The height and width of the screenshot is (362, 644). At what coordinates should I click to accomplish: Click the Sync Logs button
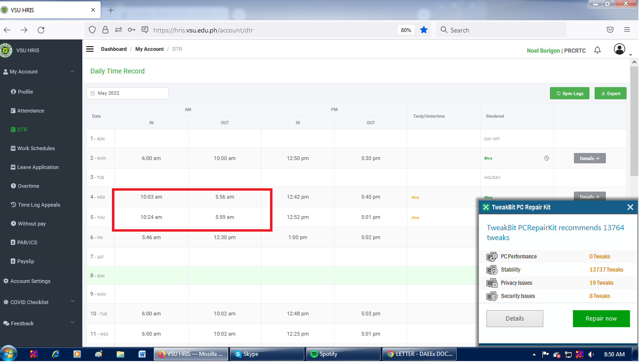pyautogui.click(x=569, y=93)
